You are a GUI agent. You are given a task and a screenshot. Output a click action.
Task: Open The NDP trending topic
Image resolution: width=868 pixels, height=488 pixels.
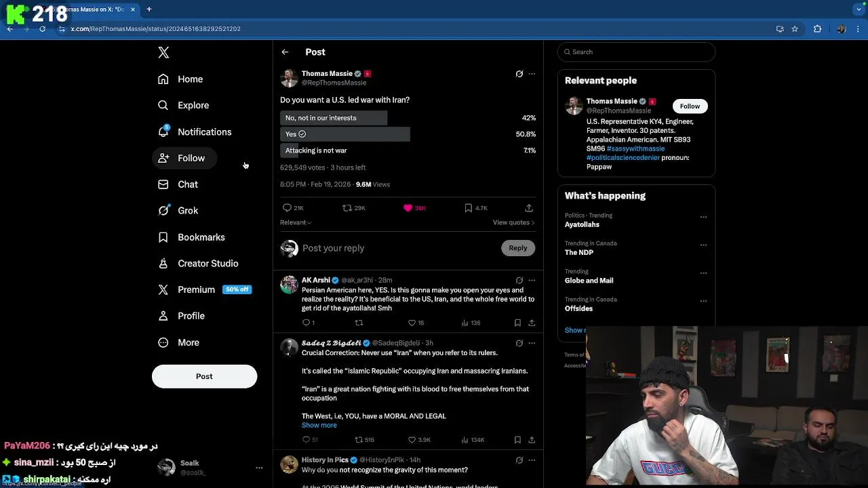tap(579, 252)
